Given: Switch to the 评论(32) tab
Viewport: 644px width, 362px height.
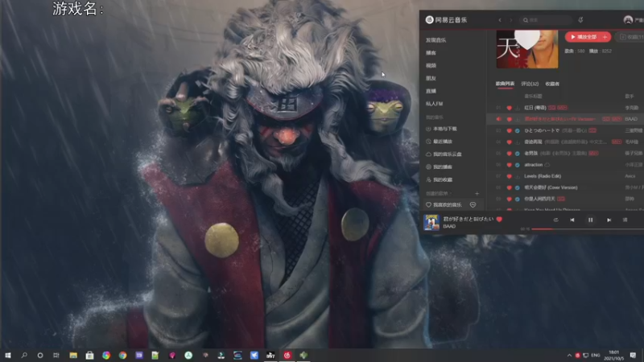Looking at the screenshot, I should pyautogui.click(x=530, y=84).
